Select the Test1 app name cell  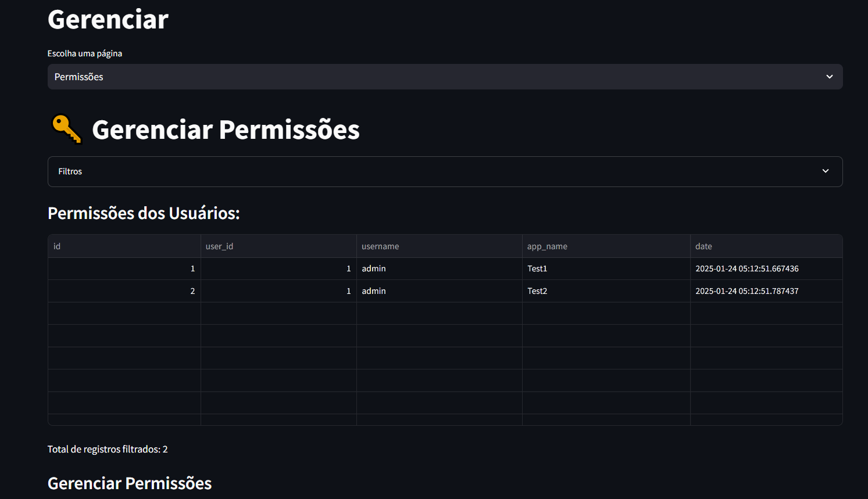537,268
